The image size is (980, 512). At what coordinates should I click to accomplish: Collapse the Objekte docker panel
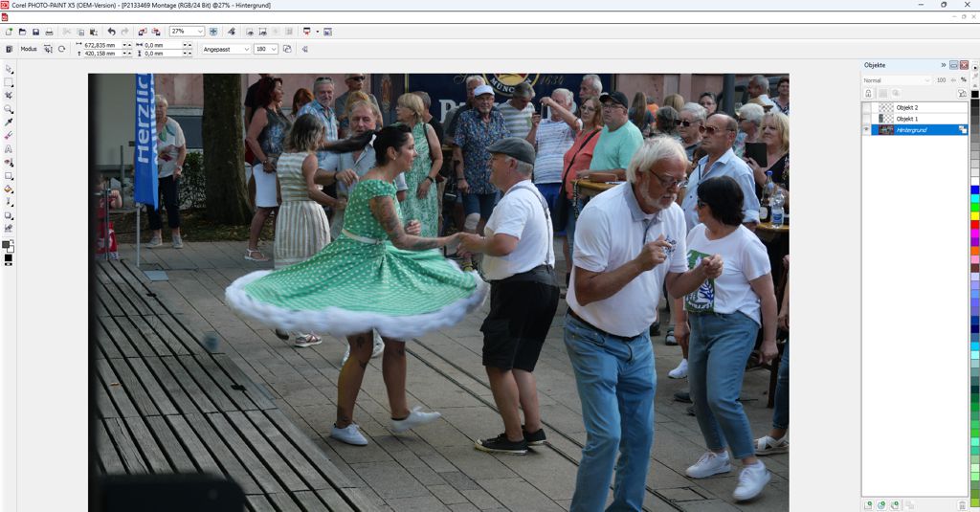(954, 65)
